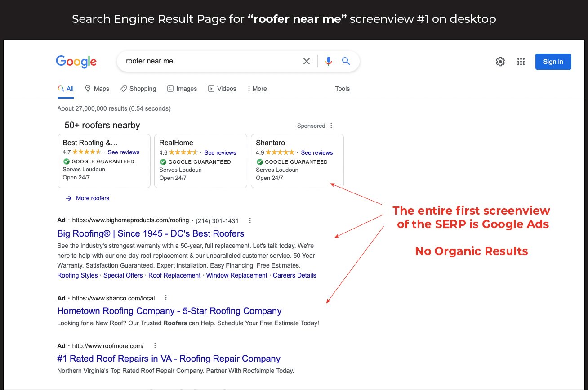Switch to the Videos tab
Viewport: 588px width, 390px height.
222,89
